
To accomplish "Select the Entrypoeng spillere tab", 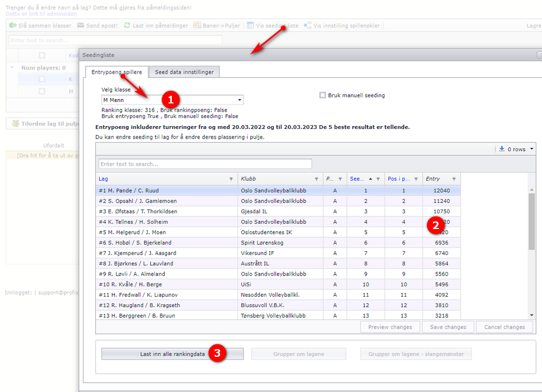I will point(117,72).
